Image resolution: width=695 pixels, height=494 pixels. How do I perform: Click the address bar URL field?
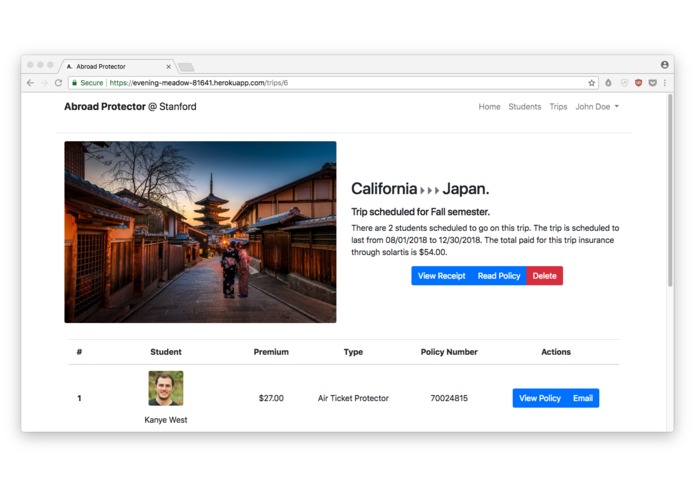(333, 83)
